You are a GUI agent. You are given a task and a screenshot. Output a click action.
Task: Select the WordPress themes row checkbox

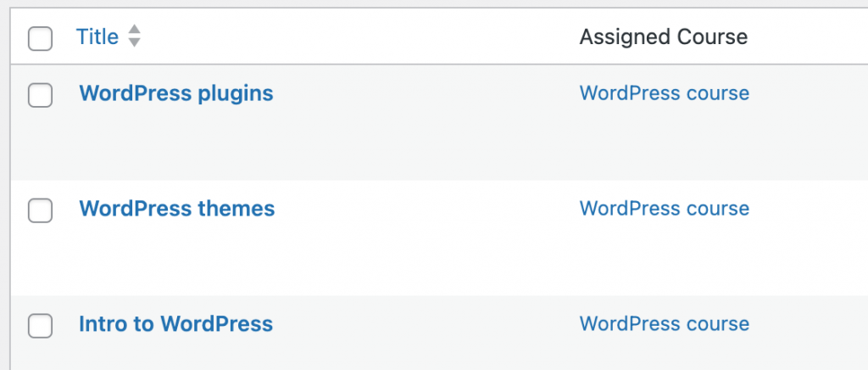40,210
